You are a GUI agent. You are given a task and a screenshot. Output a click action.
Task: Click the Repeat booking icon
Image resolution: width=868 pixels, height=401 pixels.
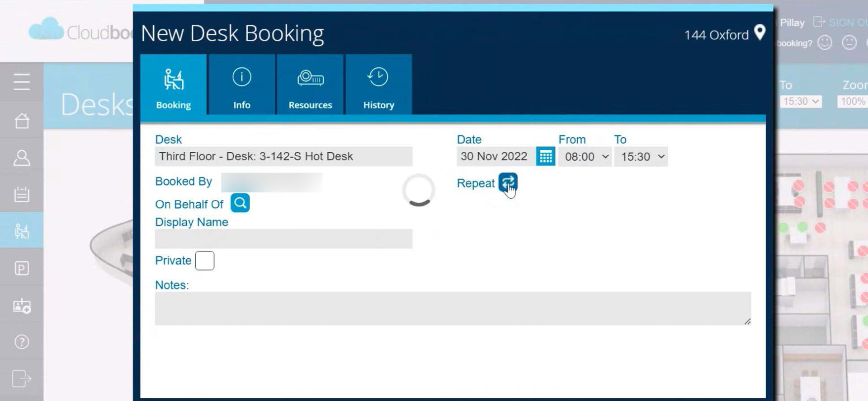click(x=508, y=182)
